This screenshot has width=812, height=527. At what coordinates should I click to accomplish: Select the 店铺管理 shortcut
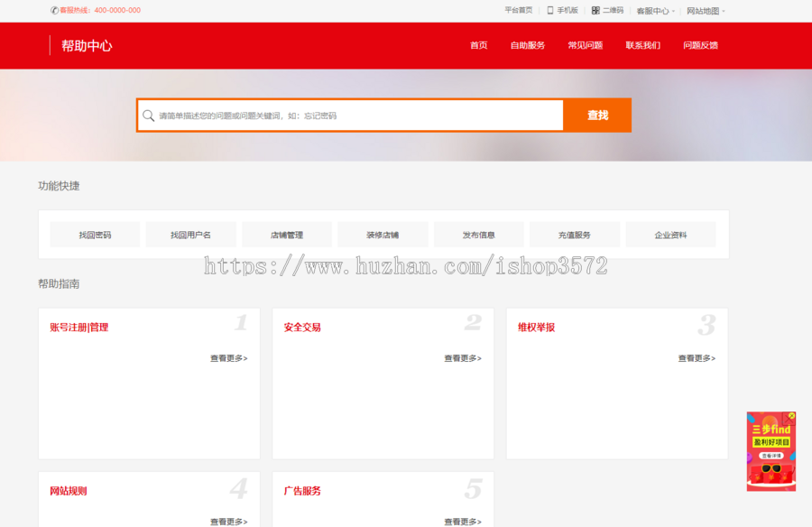coord(287,235)
